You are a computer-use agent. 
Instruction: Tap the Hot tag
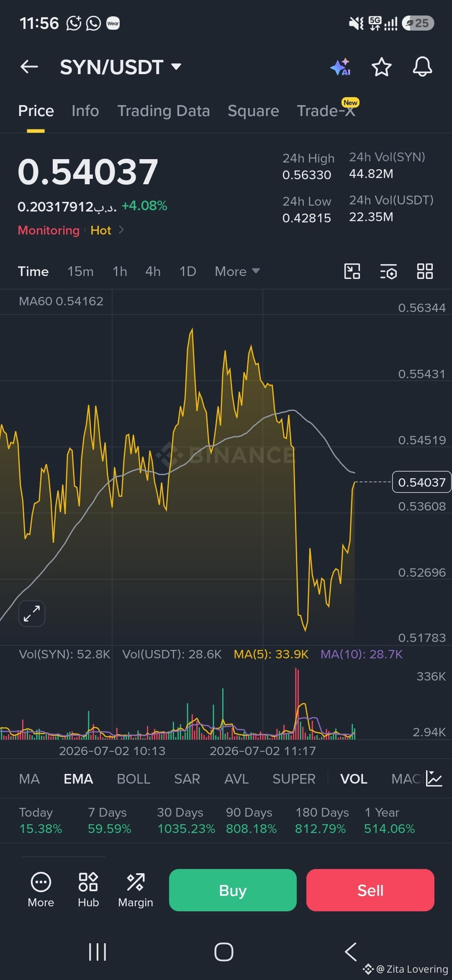[x=101, y=230]
